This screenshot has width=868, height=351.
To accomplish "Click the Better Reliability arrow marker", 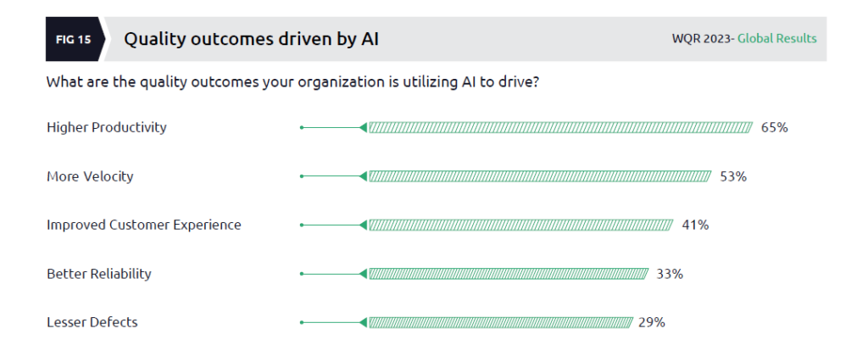I will point(363,274).
